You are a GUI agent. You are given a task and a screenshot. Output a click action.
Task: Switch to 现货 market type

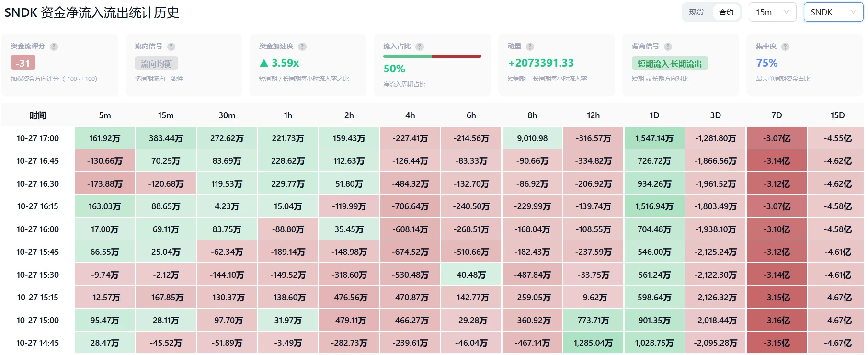coord(697,12)
